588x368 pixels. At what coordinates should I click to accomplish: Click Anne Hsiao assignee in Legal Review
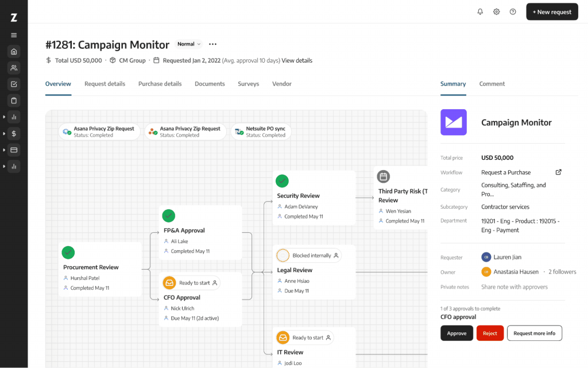coord(297,281)
